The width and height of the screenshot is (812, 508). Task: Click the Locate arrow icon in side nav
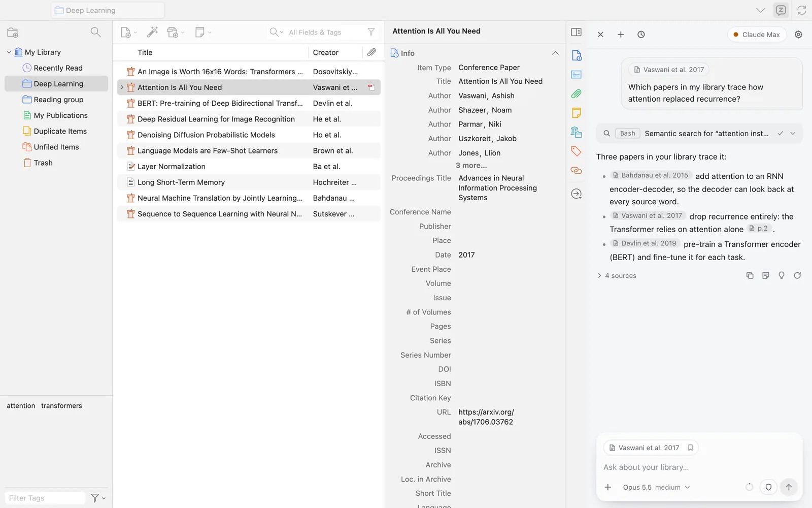[577, 194]
